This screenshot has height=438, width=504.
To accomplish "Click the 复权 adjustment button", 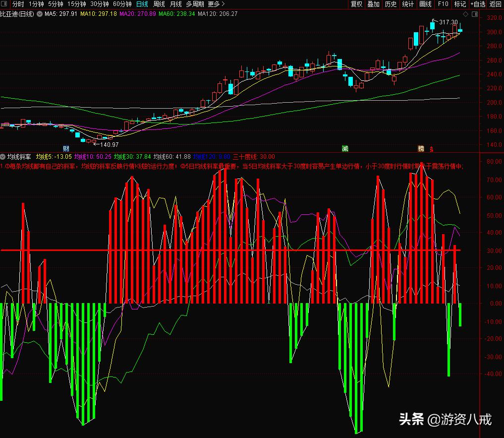I will click(x=356, y=4).
